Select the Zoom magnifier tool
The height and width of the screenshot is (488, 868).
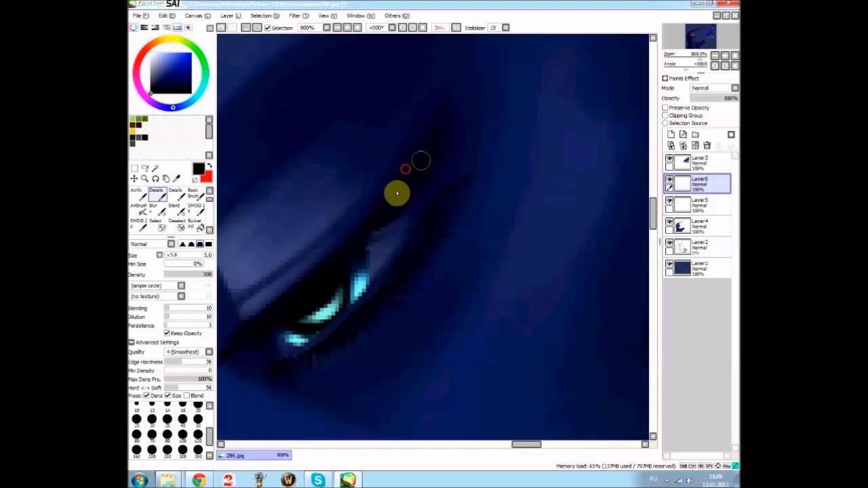144,178
